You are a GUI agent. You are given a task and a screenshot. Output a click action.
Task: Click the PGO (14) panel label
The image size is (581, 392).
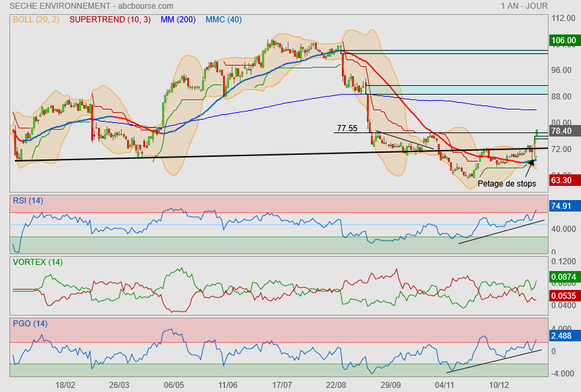(x=28, y=323)
